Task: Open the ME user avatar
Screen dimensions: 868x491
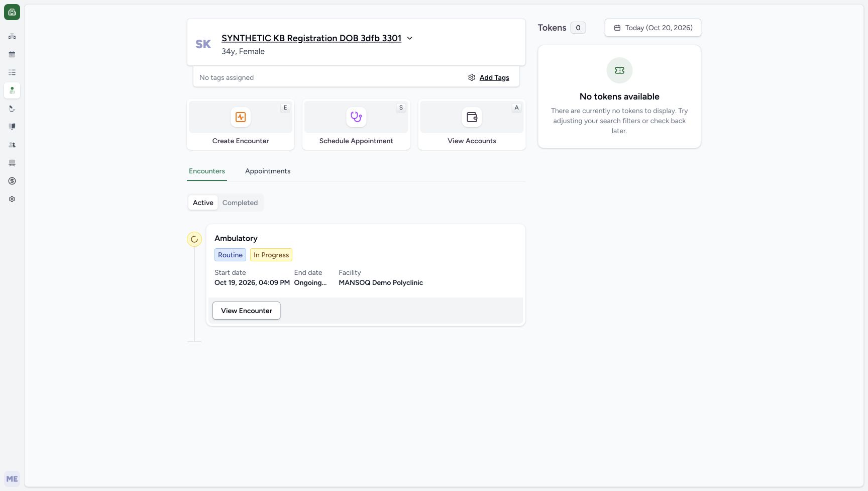Action: (12, 479)
